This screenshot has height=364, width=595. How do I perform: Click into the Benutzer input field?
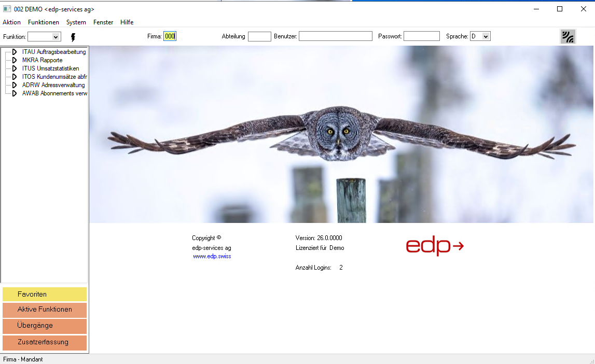coord(335,36)
